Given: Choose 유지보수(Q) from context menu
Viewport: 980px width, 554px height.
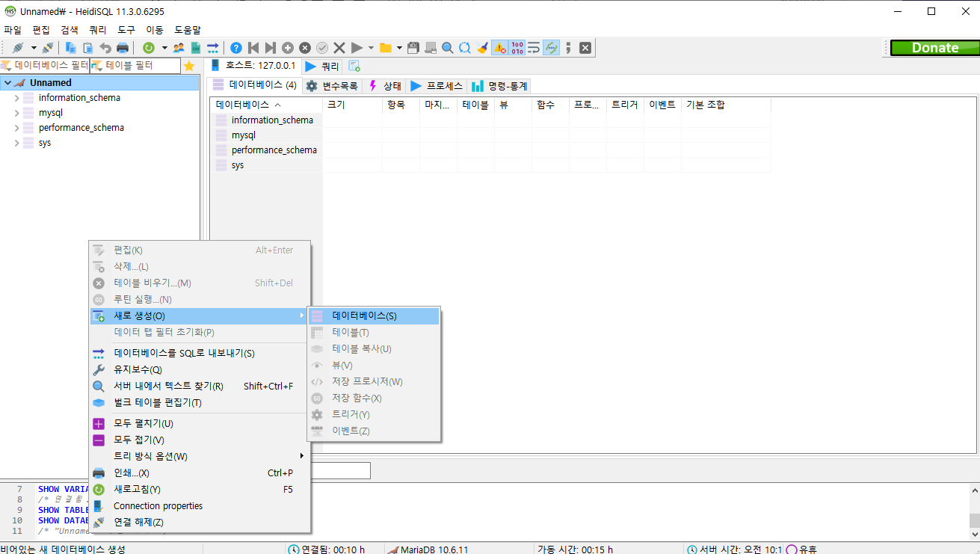Looking at the screenshot, I should [200, 370].
